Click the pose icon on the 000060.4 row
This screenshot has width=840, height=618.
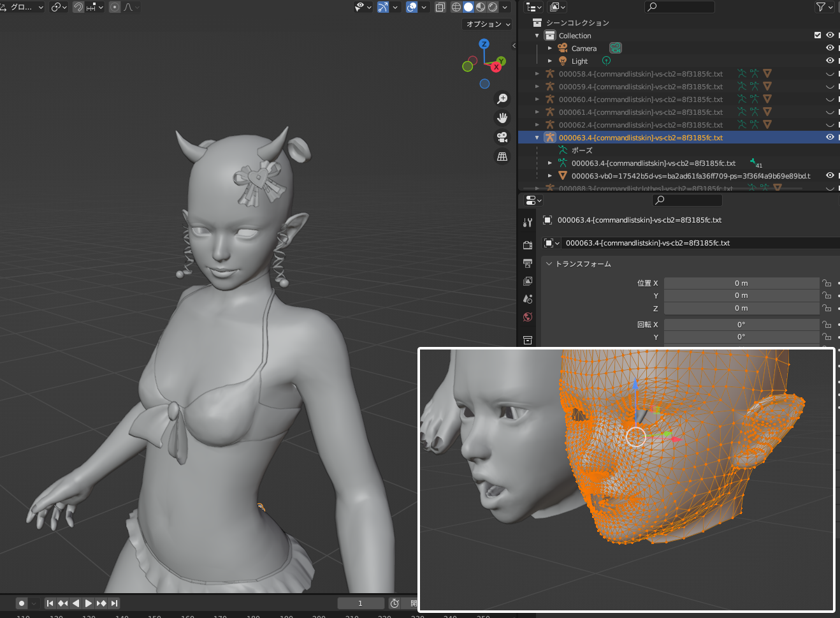pyautogui.click(x=742, y=99)
